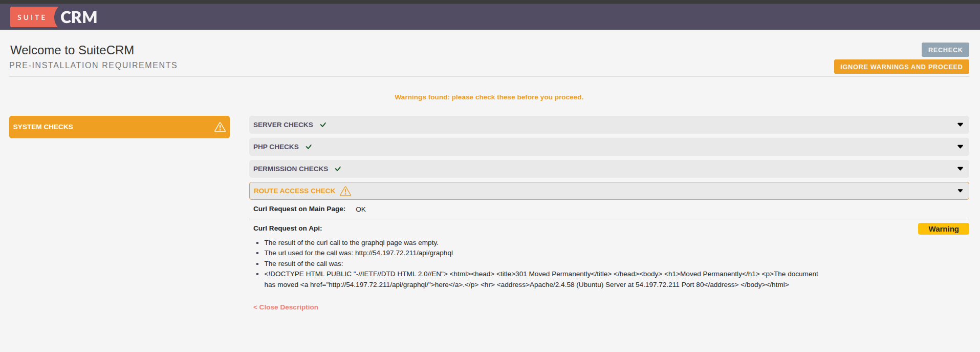
Task: Click the 'Curl Request on Api' label
Action: click(288, 229)
